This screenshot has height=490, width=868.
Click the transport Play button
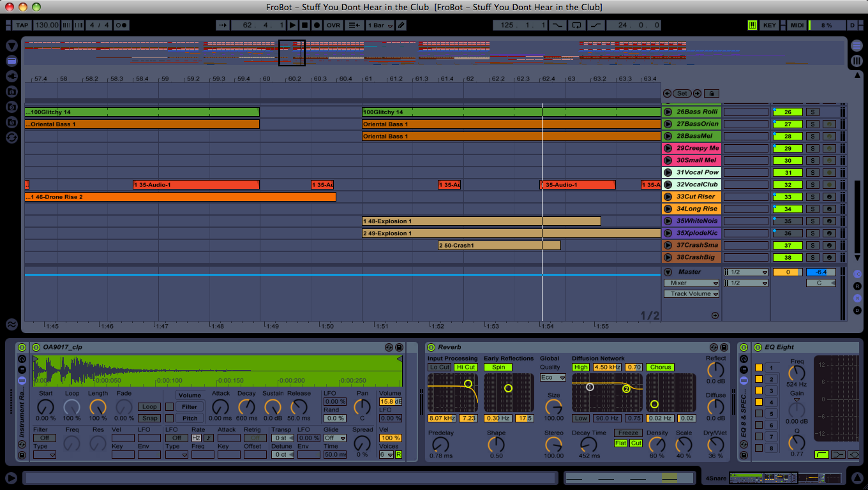pyautogui.click(x=292, y=26)
